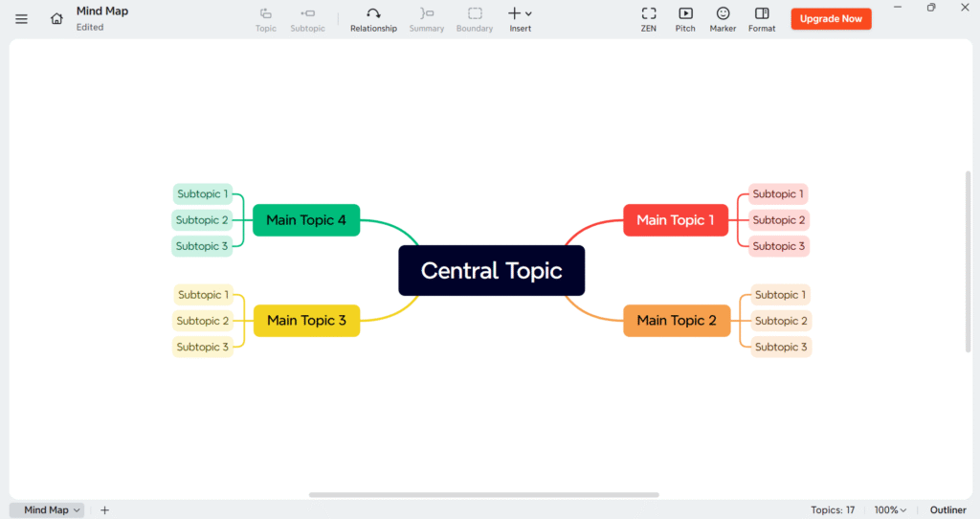
Task: Select Subtopic 2 under Main Topic 3
Action: click(x=203, y=321)
